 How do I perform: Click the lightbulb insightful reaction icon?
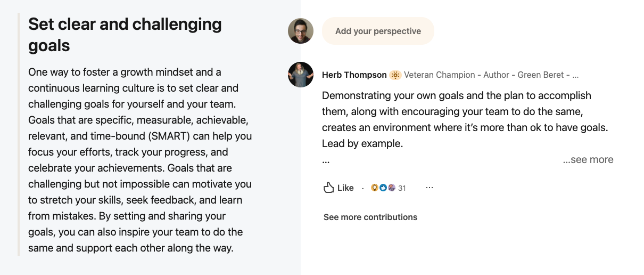(375, 188)
